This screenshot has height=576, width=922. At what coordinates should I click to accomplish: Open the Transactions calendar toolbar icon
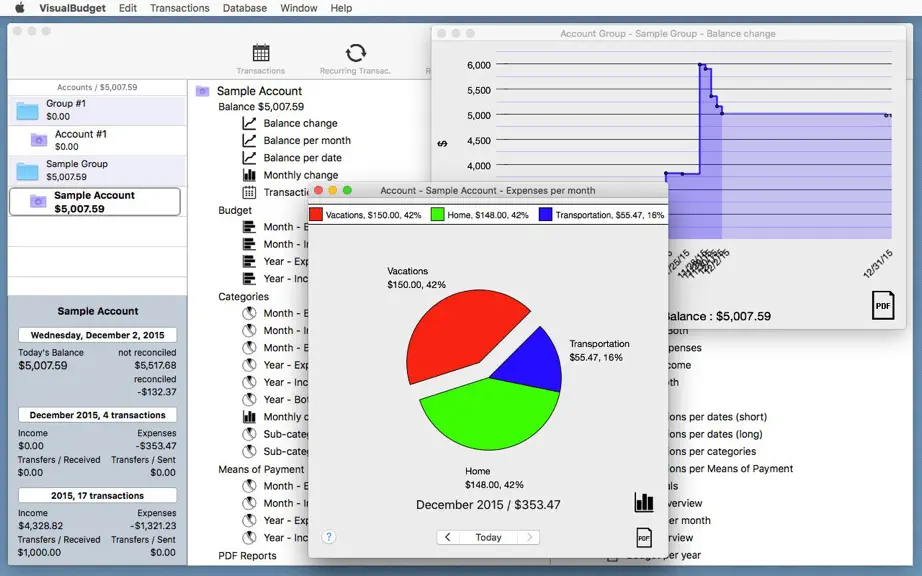(260, 53)
